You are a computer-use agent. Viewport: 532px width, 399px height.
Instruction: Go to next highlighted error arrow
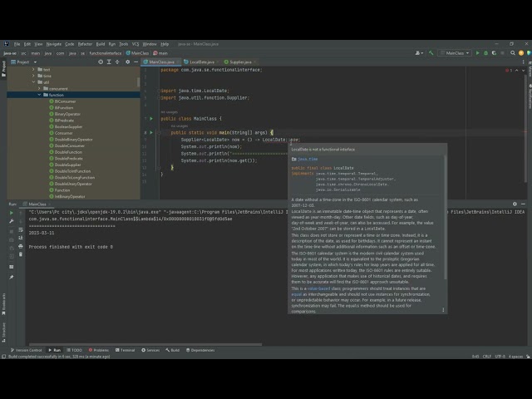[523, 71]
